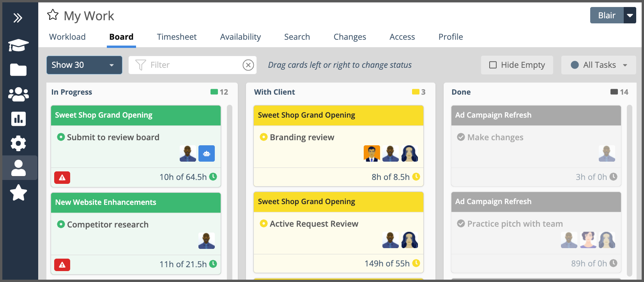Switch to the Workload tab
The image size is (644, 282).
click(x=67, y=37)
